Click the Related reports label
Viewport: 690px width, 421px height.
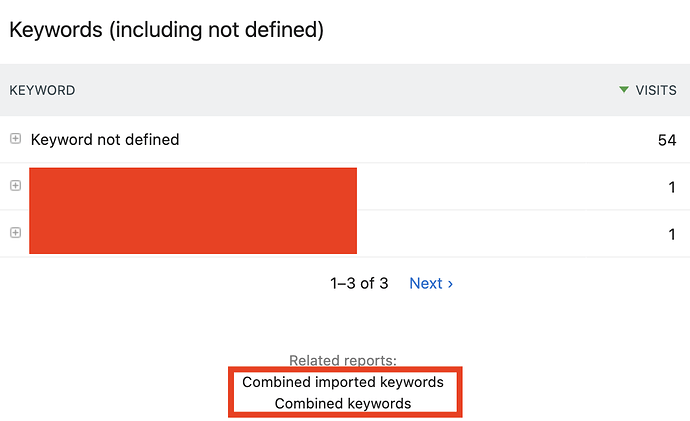coord(343,360)
